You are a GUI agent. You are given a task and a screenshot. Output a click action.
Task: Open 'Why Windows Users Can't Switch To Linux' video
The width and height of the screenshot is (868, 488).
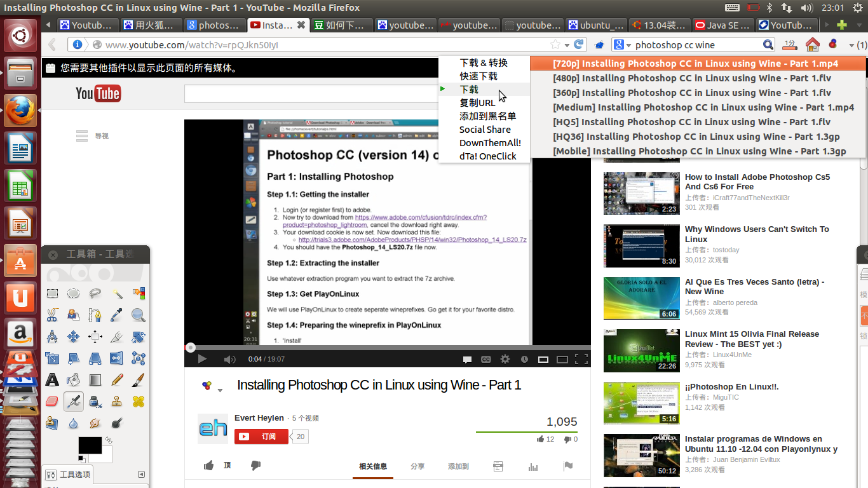tap(757, 234)
